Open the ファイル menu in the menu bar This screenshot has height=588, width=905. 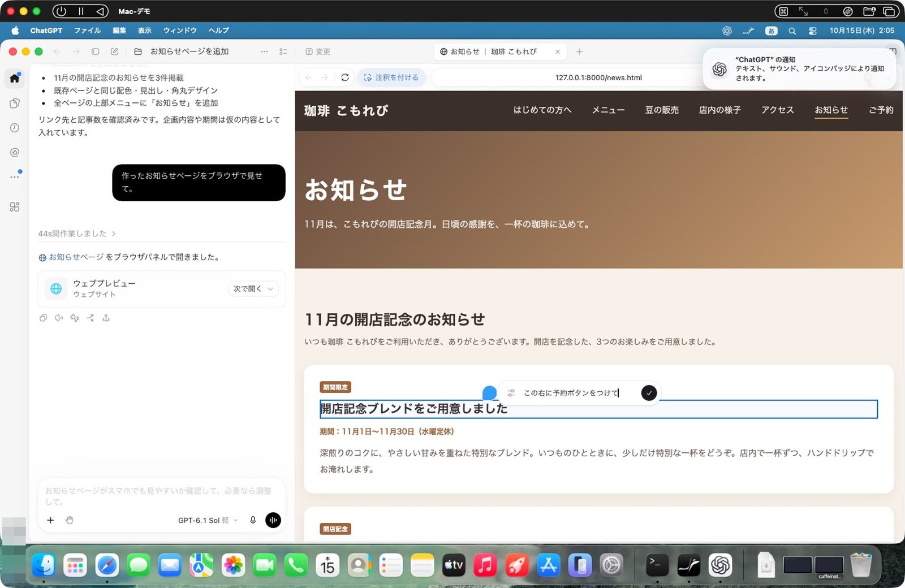pyautogui.click(x=87, y=31)
